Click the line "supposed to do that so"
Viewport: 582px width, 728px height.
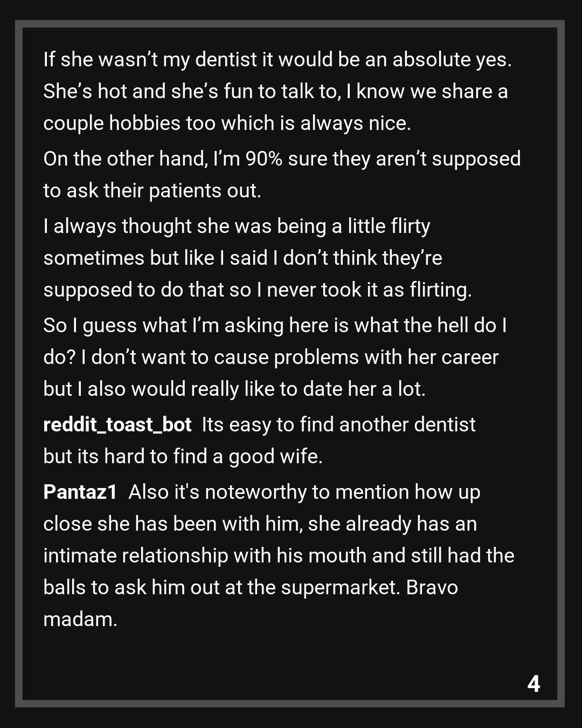(257, 290)
